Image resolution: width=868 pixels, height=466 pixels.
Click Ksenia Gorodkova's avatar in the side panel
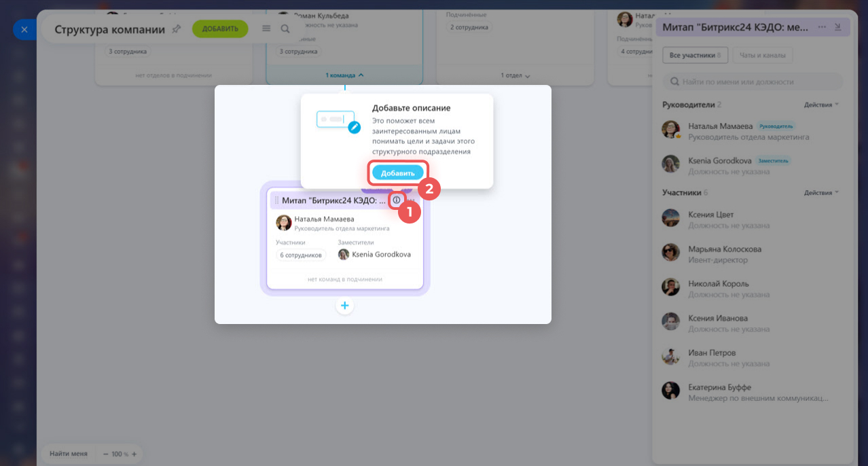coord(671,164)
